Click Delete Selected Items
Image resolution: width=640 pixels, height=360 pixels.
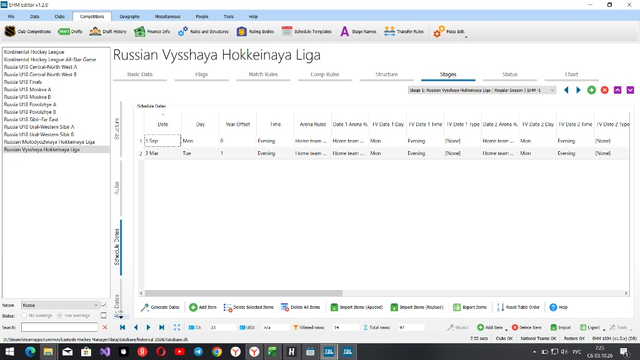pos(249,307)
